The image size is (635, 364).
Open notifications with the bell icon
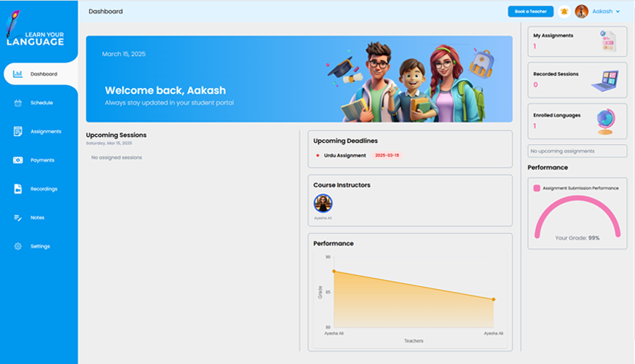coord(564,12)
